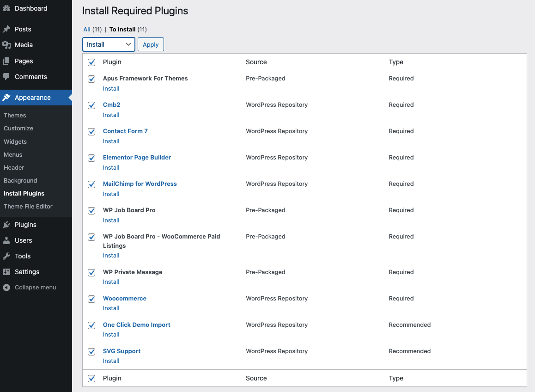535x392 pixels.
Task: Open the Plugins menu
Action: (25, 225)
